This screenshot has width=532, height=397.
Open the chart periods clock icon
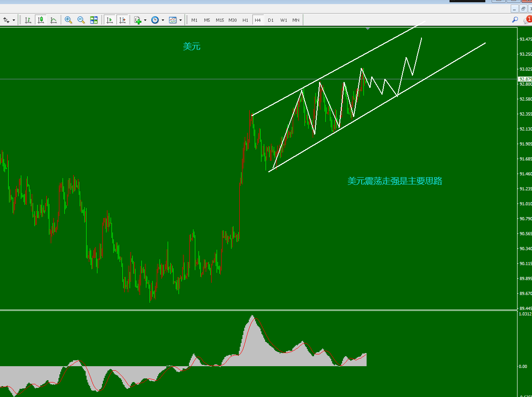pos(155,20)
